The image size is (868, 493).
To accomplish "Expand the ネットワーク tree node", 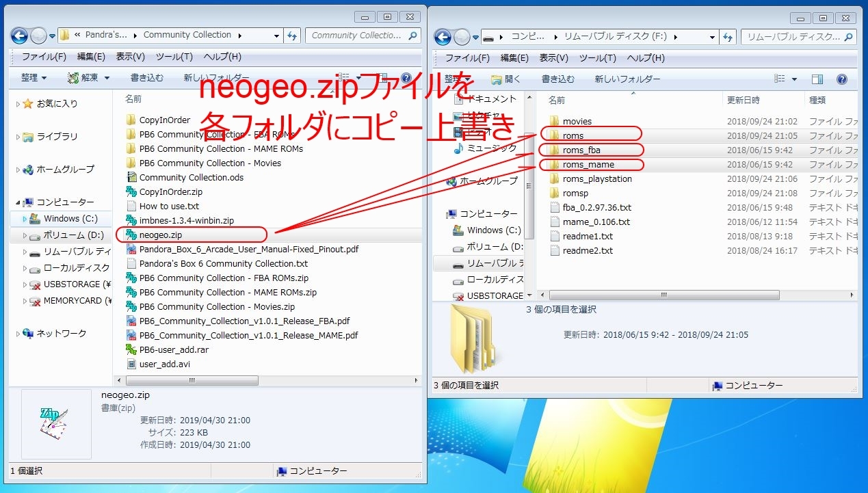I will [18, 334].
